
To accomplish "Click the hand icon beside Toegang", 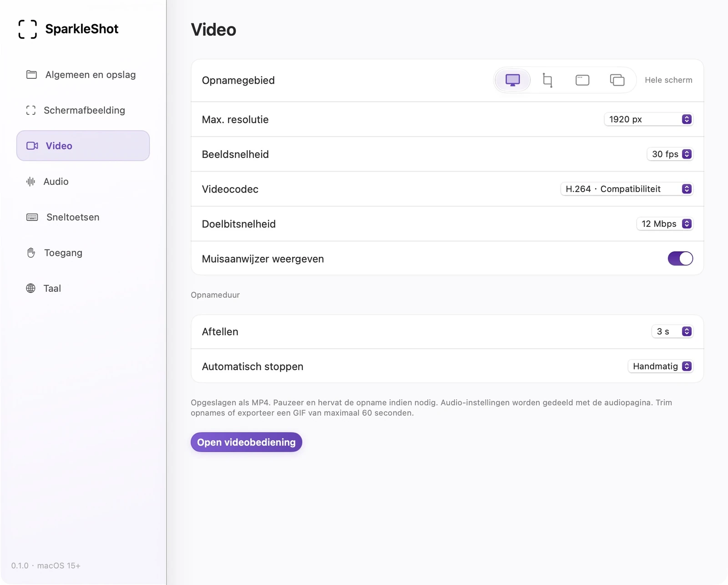I will point(31,253).
